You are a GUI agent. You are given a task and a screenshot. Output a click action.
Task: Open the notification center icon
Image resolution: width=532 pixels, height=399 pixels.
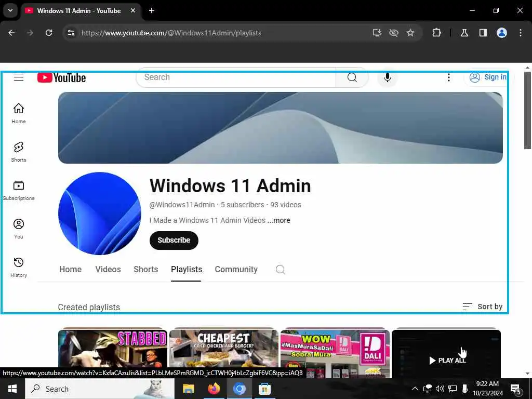516,389
